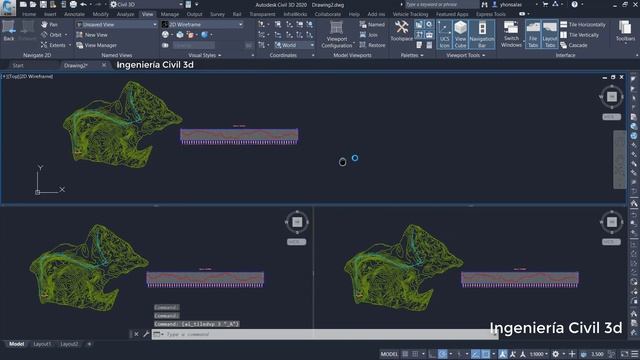Click the command line customize wrench icon

pos(146,334)
